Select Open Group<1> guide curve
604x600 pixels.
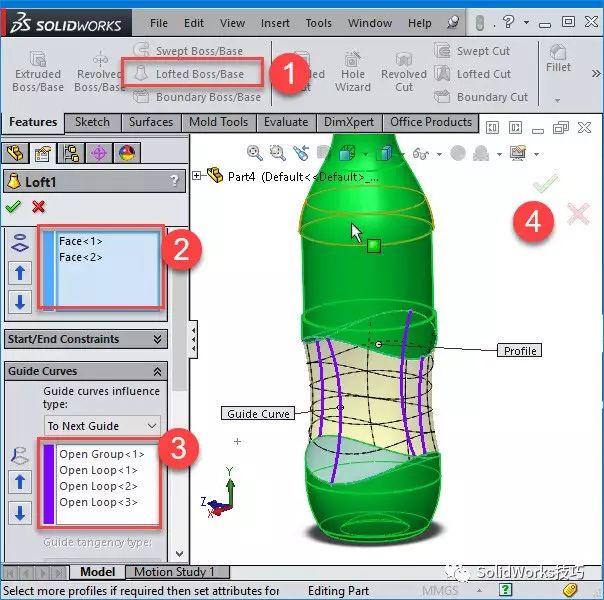pyautogui.click(x=102, y=454)
